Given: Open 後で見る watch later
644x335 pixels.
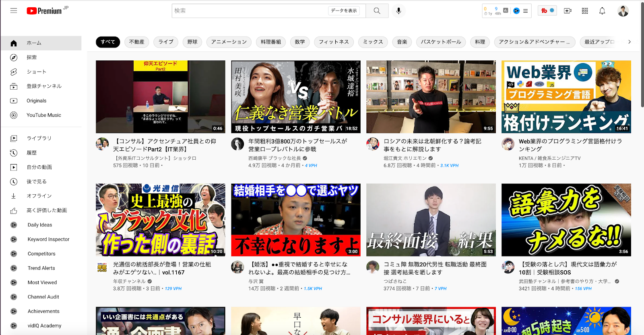Looking at the screenshot, I should point(41,182).
